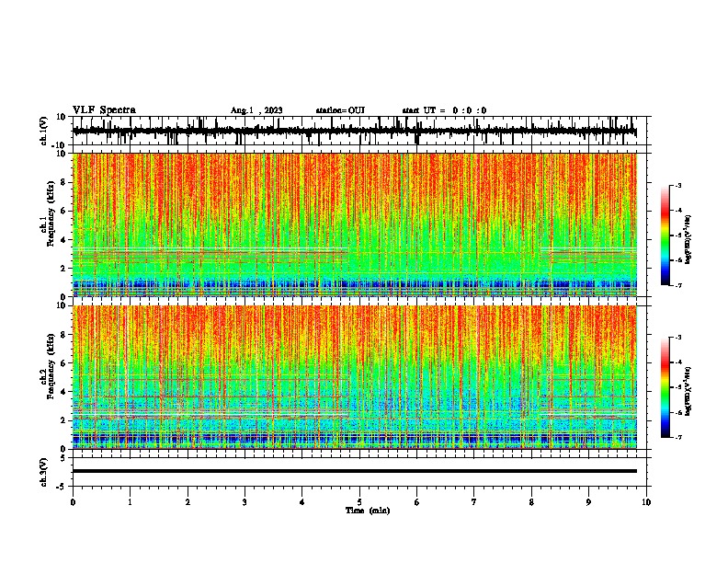Click the 8 kHz tick on ch.1 spectrogram
This screenshot has height=563, width=728.
click(63, 182)
